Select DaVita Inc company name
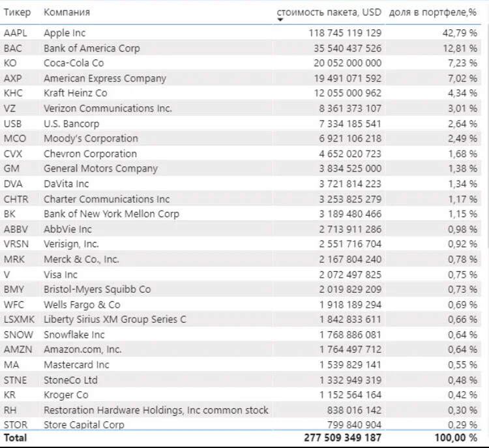 click(66, 184)
